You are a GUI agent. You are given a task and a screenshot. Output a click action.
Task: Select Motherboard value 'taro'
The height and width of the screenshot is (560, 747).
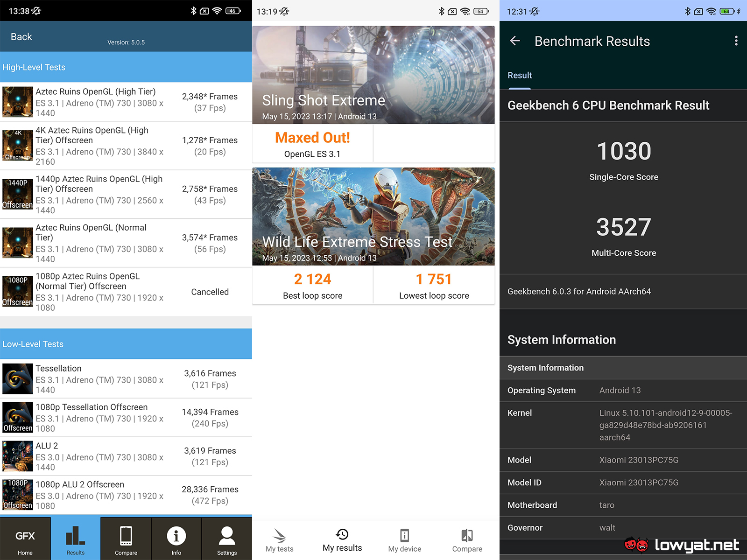click(606, 505)
